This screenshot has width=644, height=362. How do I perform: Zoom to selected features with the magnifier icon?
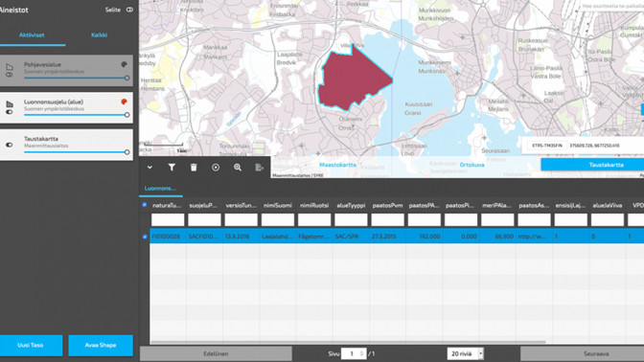click(238, 168)
